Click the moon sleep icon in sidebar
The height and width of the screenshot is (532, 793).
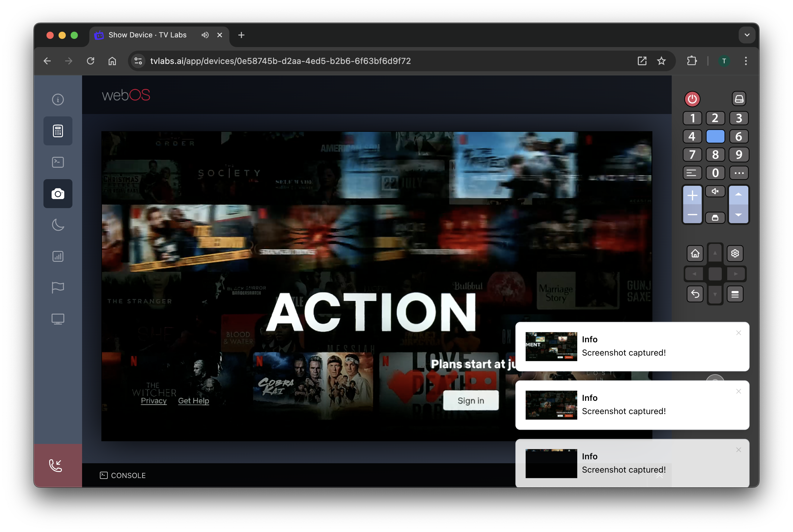[58, 225]
